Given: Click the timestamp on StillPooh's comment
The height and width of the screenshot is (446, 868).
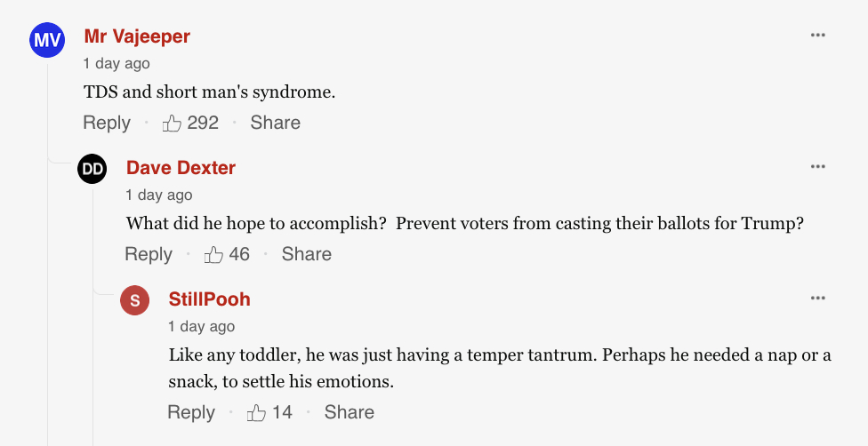Looking at the screenshot, I should (202, 327).
